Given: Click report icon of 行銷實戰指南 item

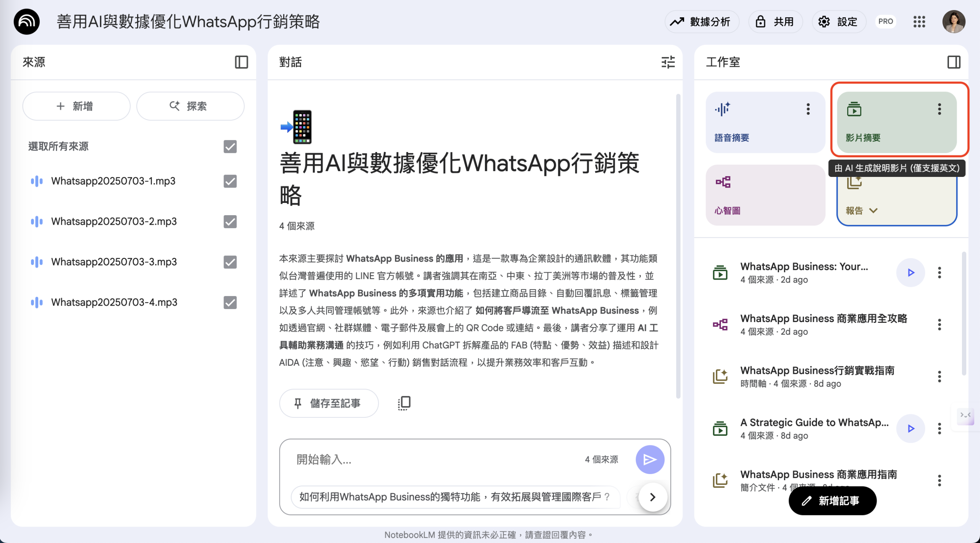Looking at the screenshot, I should (720, 377).
